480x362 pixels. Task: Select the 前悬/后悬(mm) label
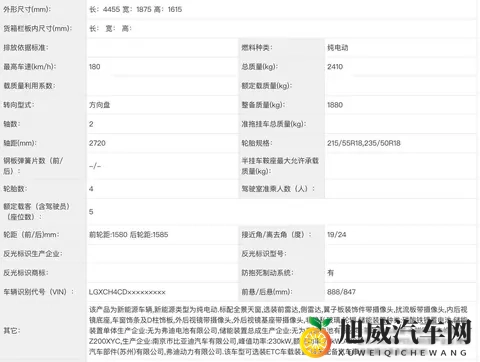click(267, 292)
